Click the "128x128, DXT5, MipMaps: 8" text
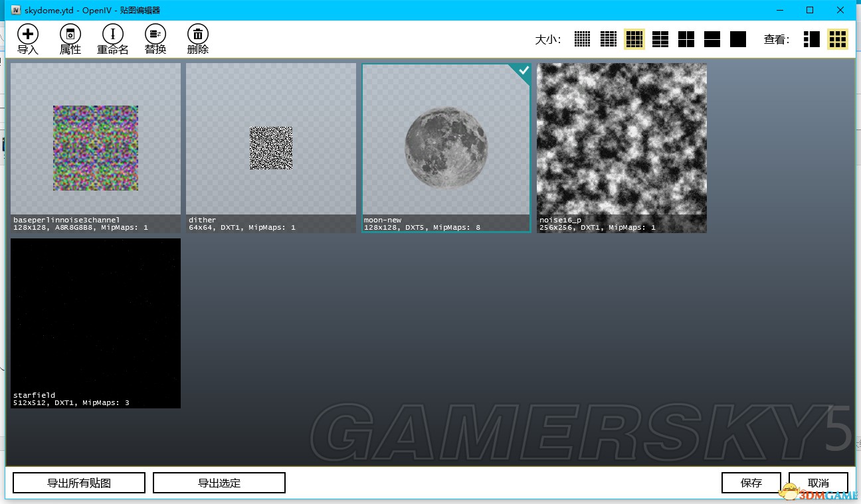The width and height of the screenshot is (861, 504). tap(422, 228)
